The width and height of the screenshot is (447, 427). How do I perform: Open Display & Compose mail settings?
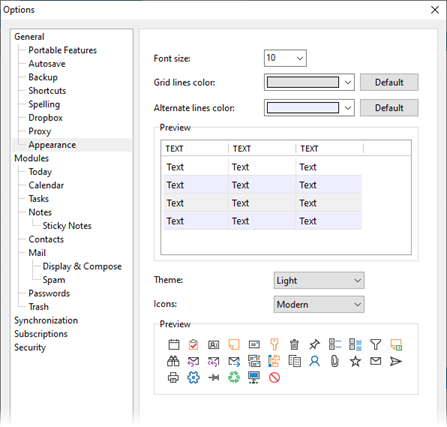[82, 266]
